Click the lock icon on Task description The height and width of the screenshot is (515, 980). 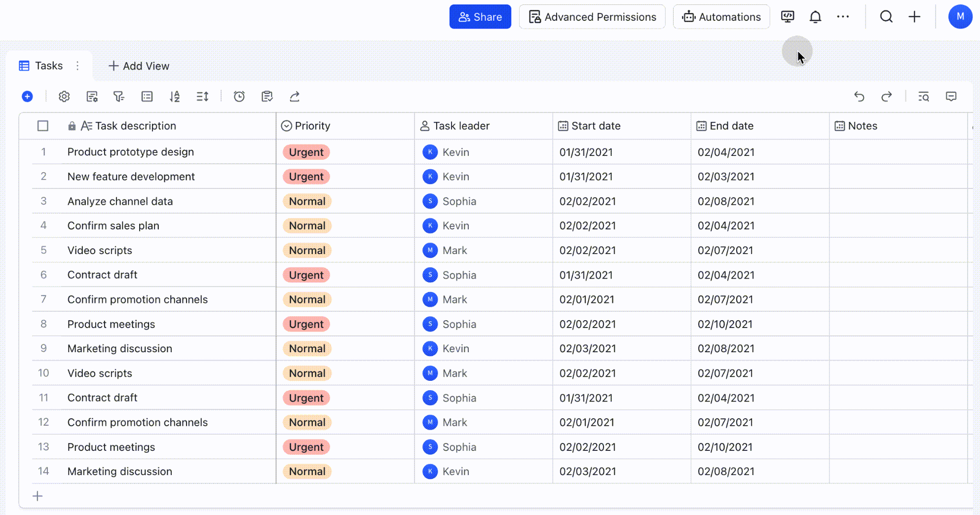72,126
